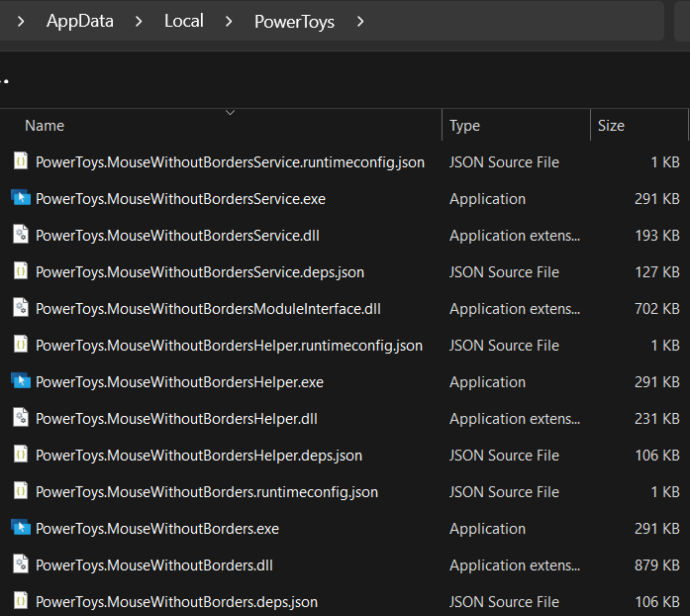Click the DLL icon for MouseWithoutBordersModuleInterface.dll
690x616 pixels.
pyautogui.click(x=21, y=308)
